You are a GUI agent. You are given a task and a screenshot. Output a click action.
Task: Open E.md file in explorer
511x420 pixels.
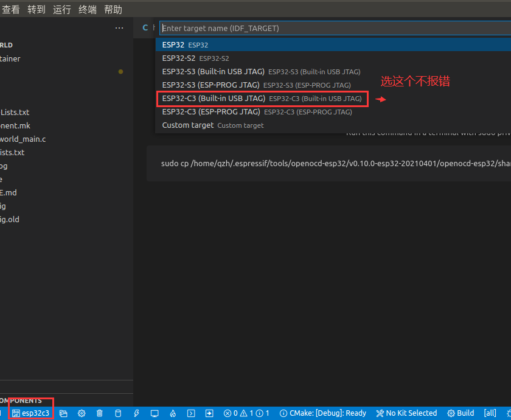(x=8, y=192)
